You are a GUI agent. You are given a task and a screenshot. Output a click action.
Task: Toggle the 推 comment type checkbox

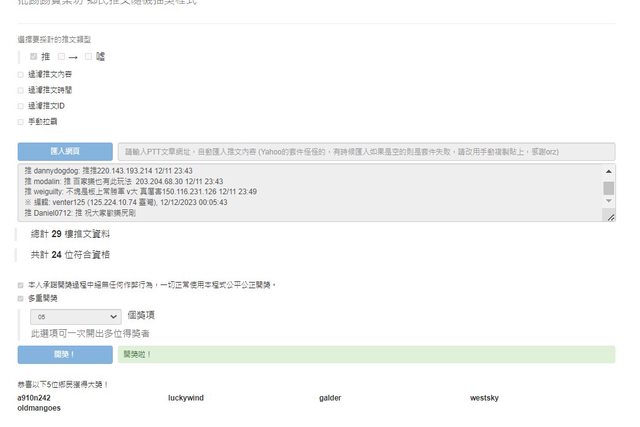pos(34,57)
